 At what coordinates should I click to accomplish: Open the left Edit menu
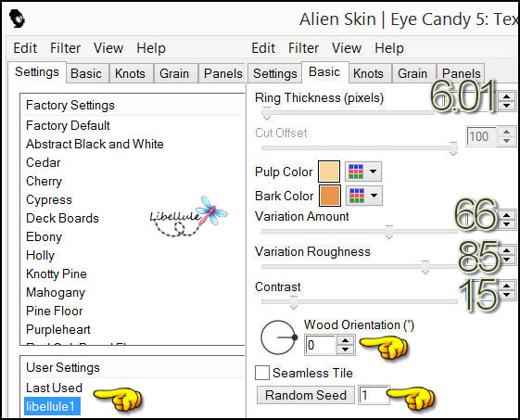(25, 48)
